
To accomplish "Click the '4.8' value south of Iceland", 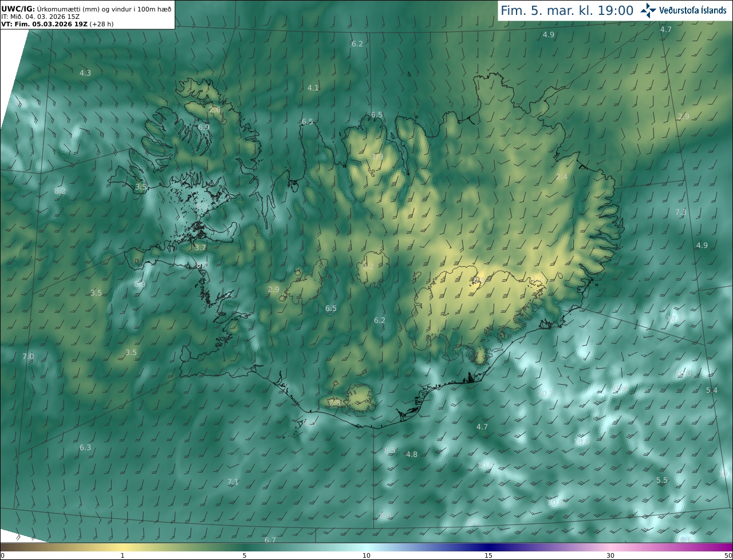I will (412, 454).
